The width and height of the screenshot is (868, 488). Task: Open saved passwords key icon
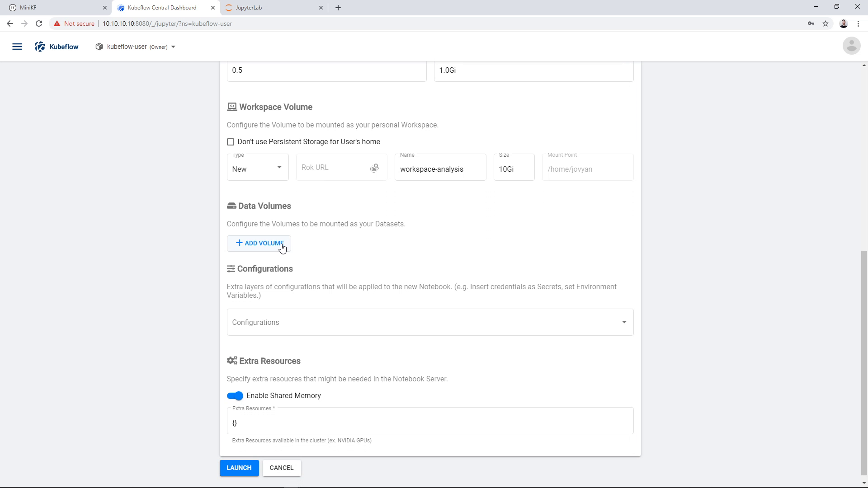pyautogui.click(x=811, y=23)
